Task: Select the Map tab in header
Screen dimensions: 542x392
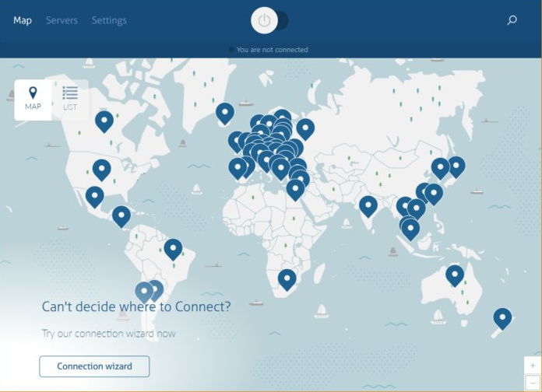Action: point(23,20)
